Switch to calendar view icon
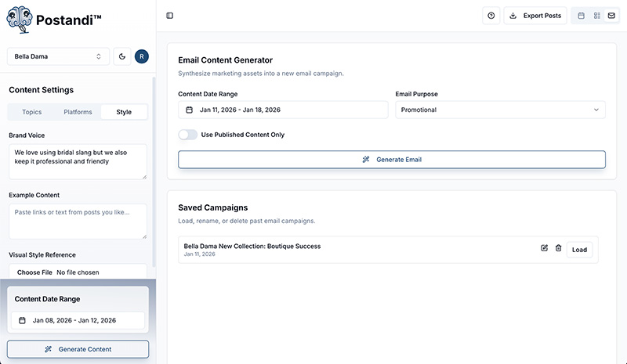This screenshot has width=627, height=364. coord(581,16)
